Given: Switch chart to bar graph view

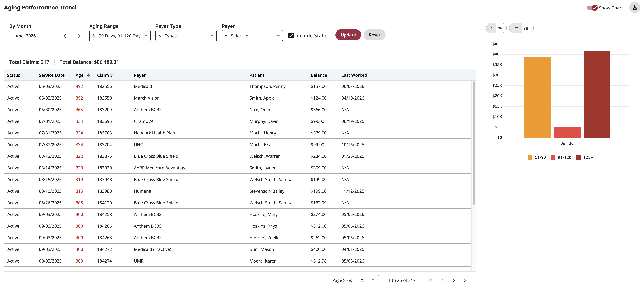Looking at the screenshot, I should point(526,28).
